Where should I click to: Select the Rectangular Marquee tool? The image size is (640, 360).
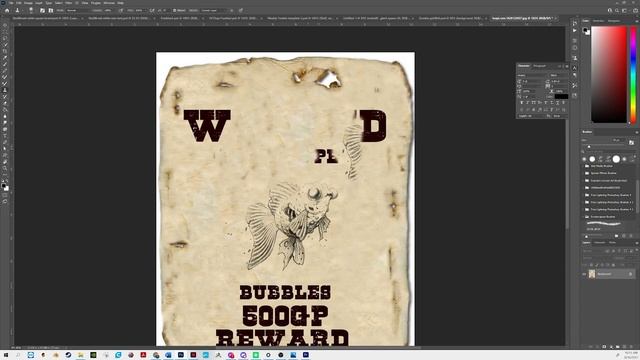5,32
